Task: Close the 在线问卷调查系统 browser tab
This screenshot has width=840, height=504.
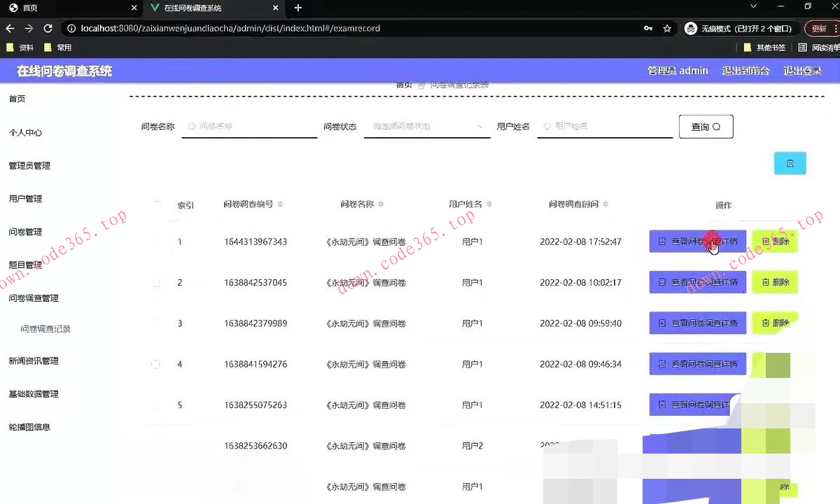Action: tap(276, 8)
